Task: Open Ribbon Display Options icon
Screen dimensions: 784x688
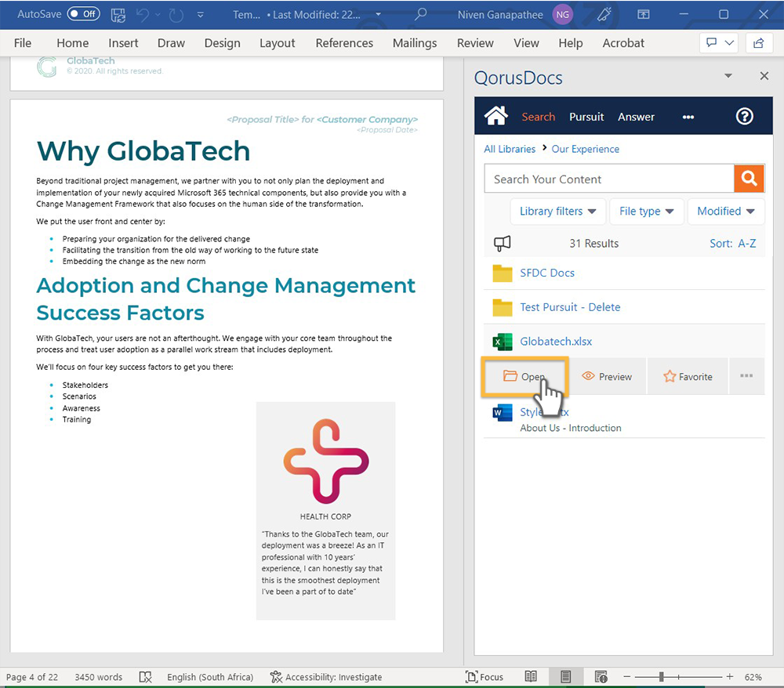Action: click(x=644, y=14)
